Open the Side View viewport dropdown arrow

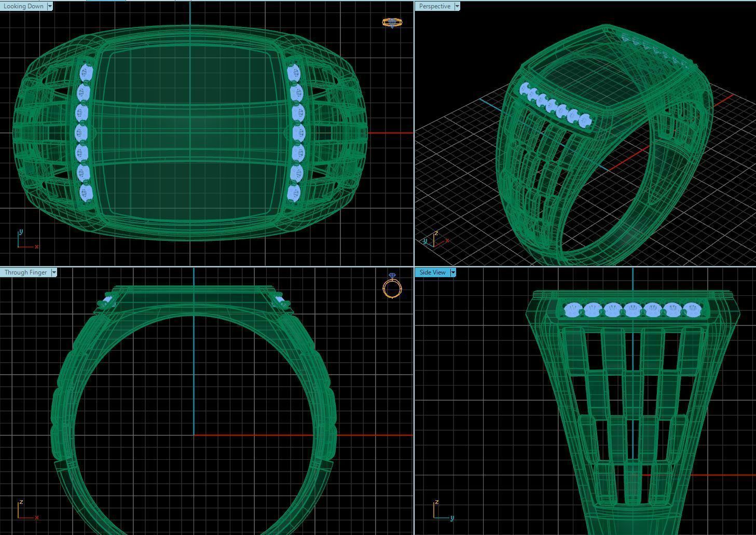(x=453, y=272)
